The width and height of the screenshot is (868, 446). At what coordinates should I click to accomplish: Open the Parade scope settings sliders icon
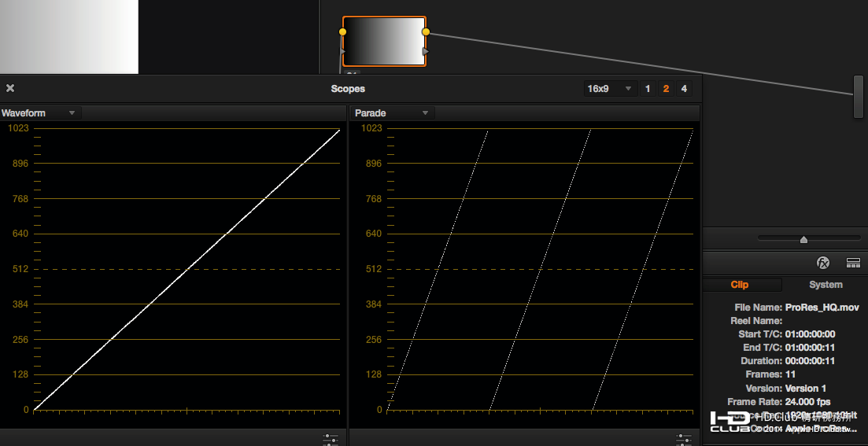click(682, 439)
